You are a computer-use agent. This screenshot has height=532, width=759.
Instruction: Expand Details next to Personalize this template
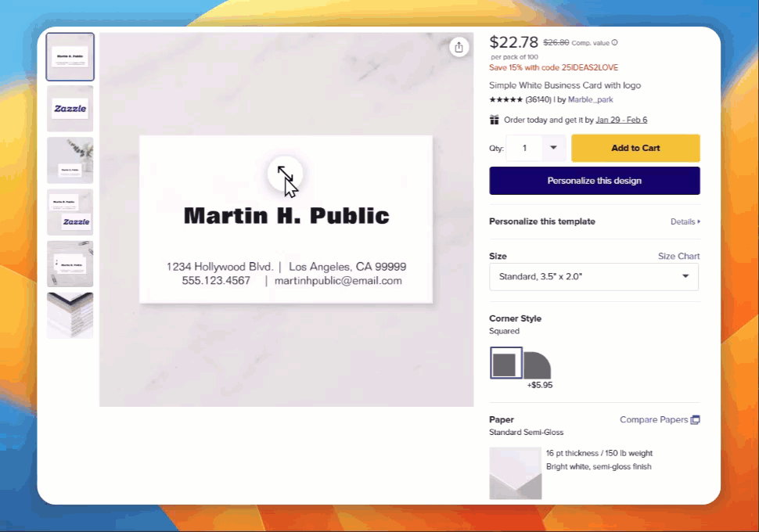pyautogui.click(x=685, y=222)
